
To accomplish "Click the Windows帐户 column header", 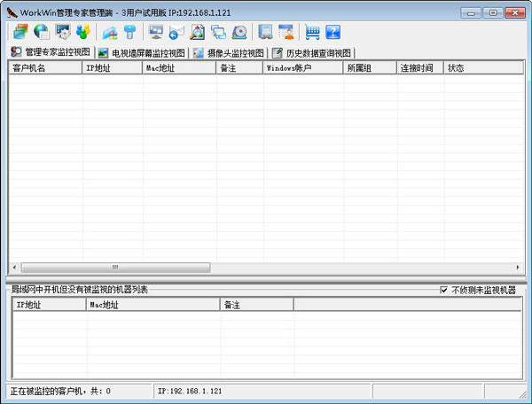I will click(x=303, y=67).
